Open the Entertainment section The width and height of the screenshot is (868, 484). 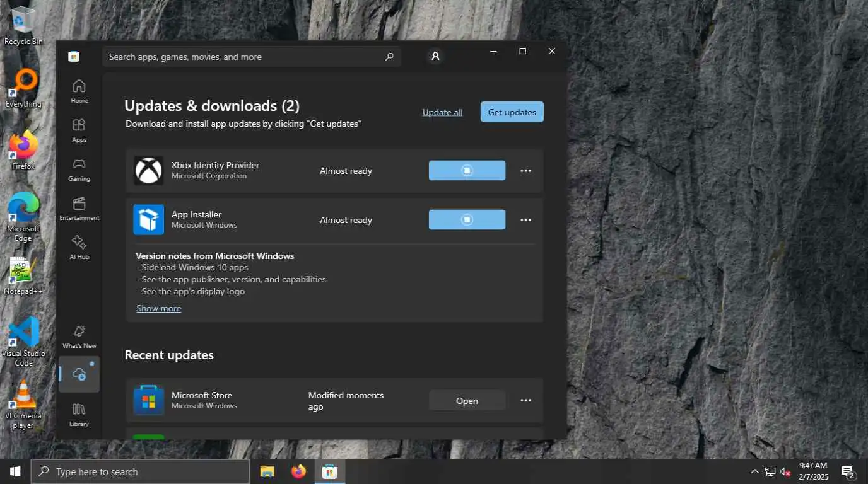79,209
